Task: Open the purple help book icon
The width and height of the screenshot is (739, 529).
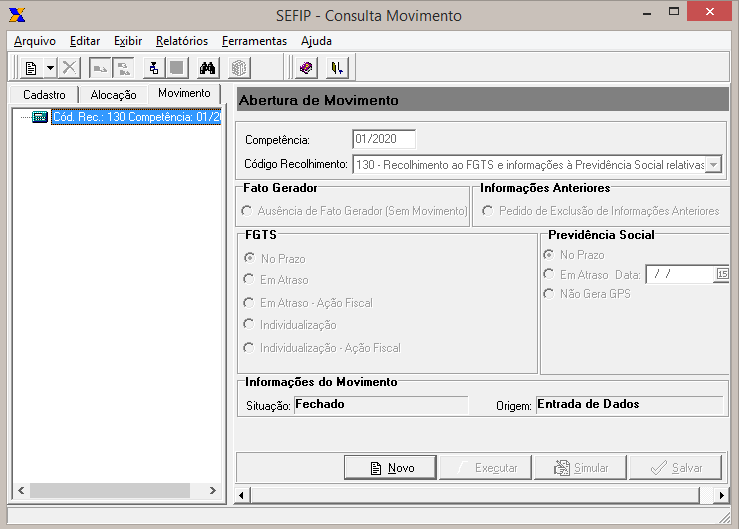Action: pyautogui.click(x=306, y=68)
